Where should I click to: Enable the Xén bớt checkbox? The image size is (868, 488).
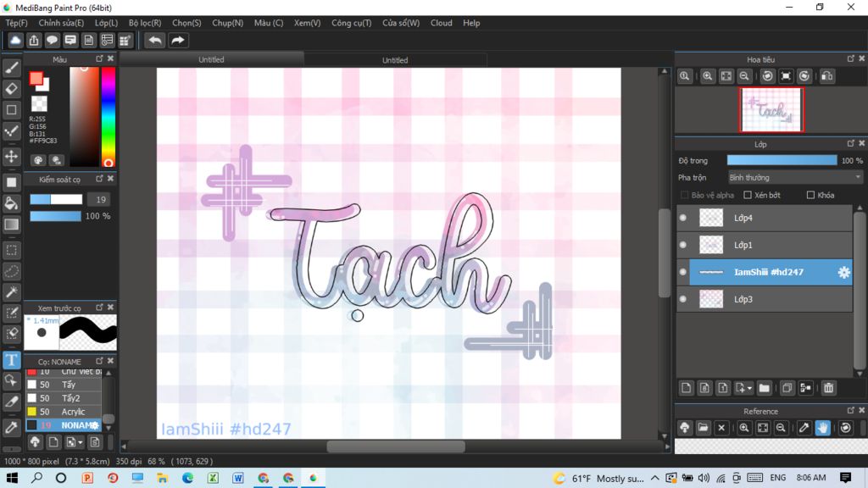point(748,195)
